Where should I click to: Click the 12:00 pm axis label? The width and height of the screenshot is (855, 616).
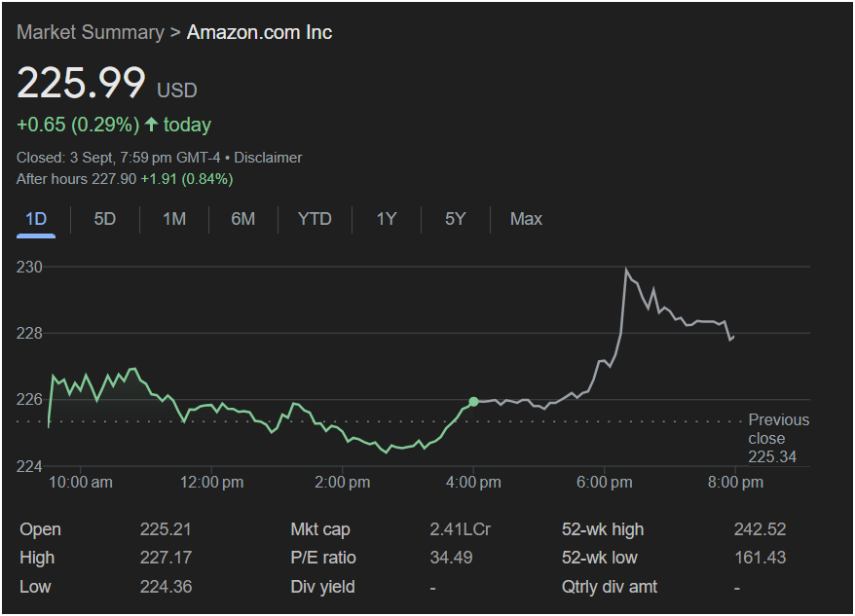pyautogui.click(x=211, y=483)
